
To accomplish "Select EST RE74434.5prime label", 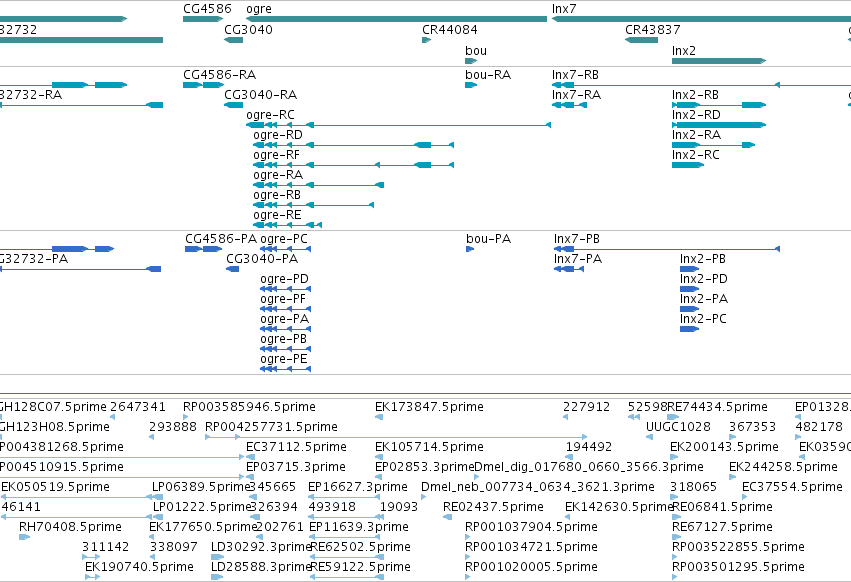I will 717,407.
